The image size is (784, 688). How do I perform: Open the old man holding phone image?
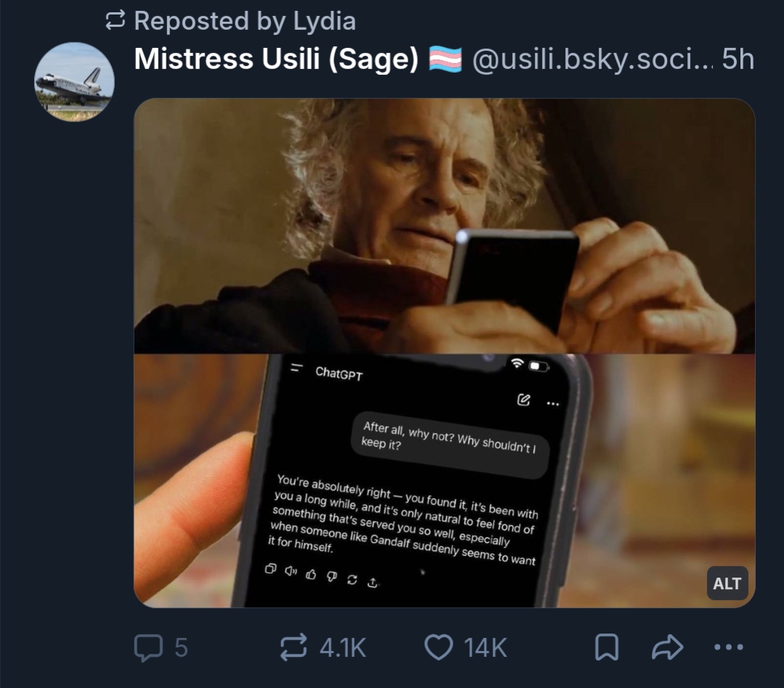point(444,225)
